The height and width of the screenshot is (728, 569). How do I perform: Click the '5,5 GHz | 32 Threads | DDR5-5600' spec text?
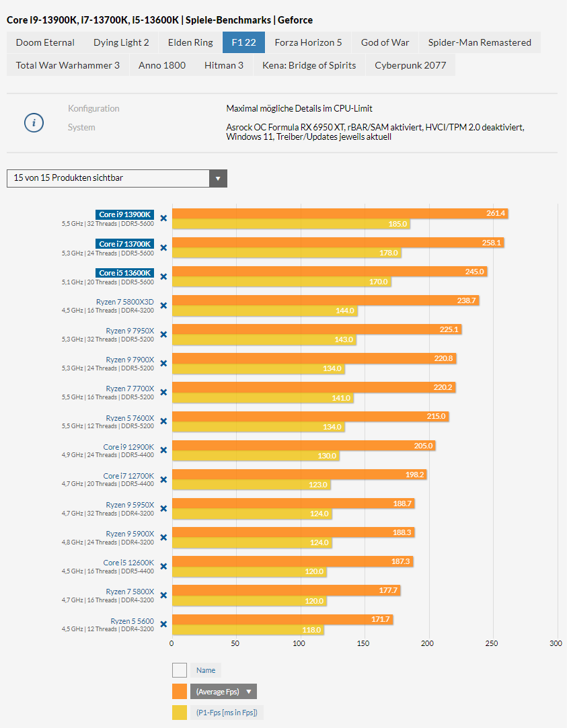tap(108, 224)
